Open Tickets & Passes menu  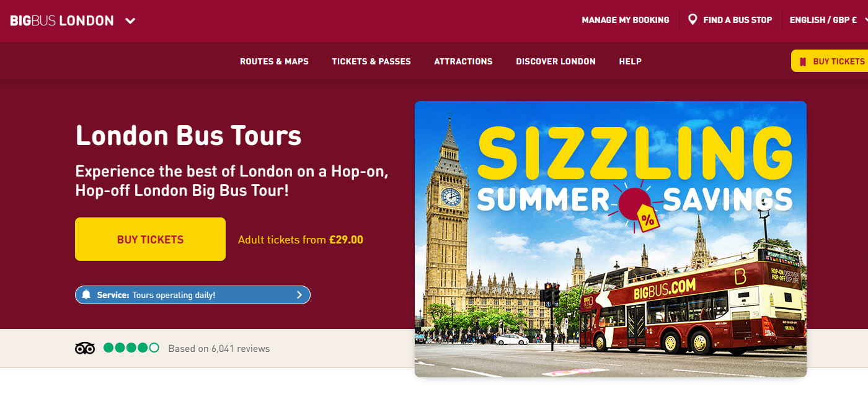click(371, 61)
